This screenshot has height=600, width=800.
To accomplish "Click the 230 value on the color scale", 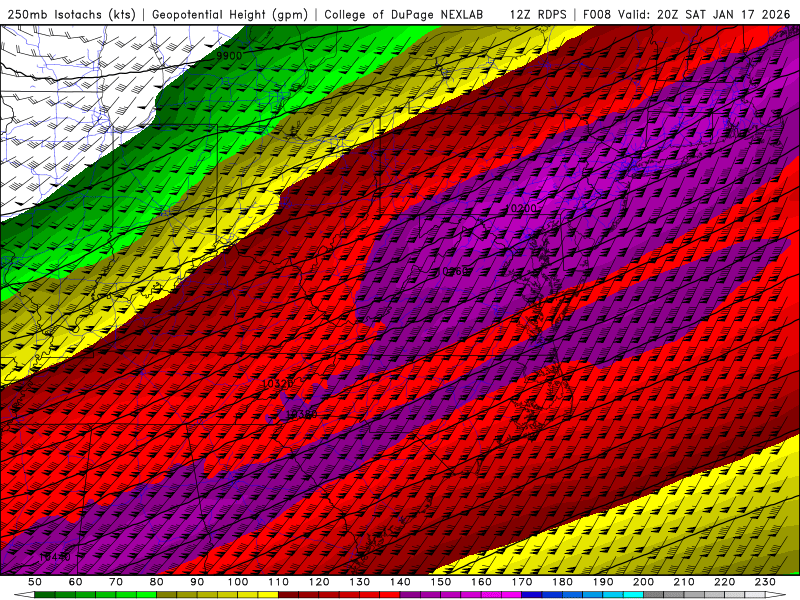I will tap(765, 582).
